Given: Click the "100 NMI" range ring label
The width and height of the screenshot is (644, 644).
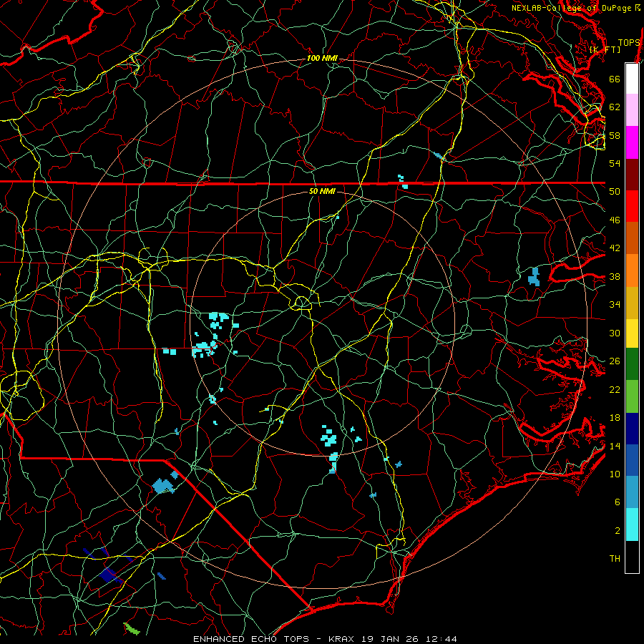Looking at the screenshot, I should click(322, 59).
